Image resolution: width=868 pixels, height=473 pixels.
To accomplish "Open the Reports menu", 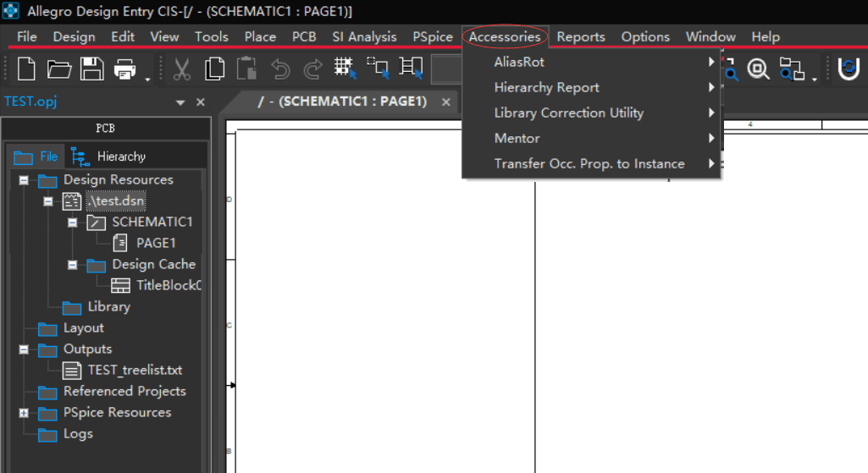I will coord(581,36).
